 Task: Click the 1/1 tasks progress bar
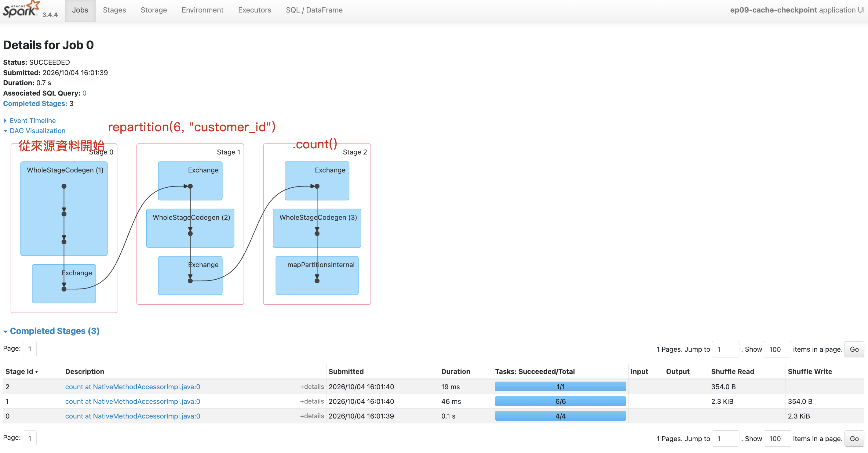click(560, 387)
